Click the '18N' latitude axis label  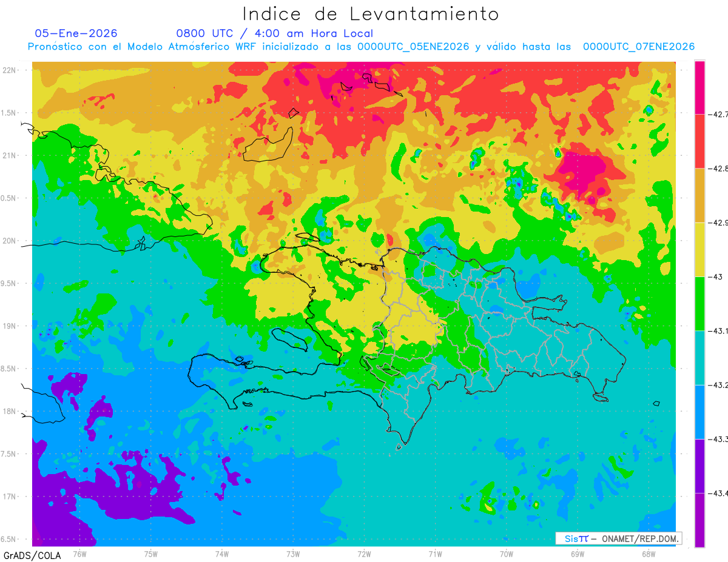pos(10,412)
